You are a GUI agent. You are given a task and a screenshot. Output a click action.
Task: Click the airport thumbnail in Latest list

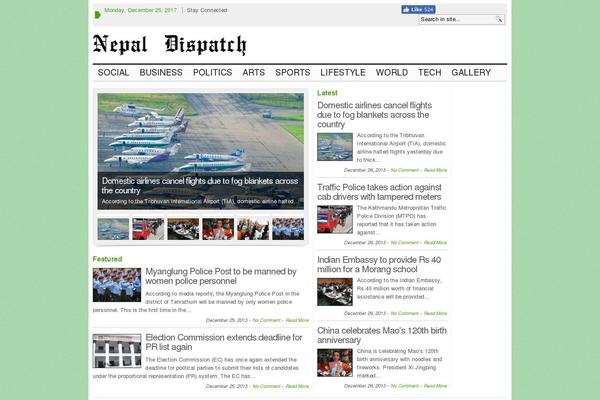click(x=335, y=147)
